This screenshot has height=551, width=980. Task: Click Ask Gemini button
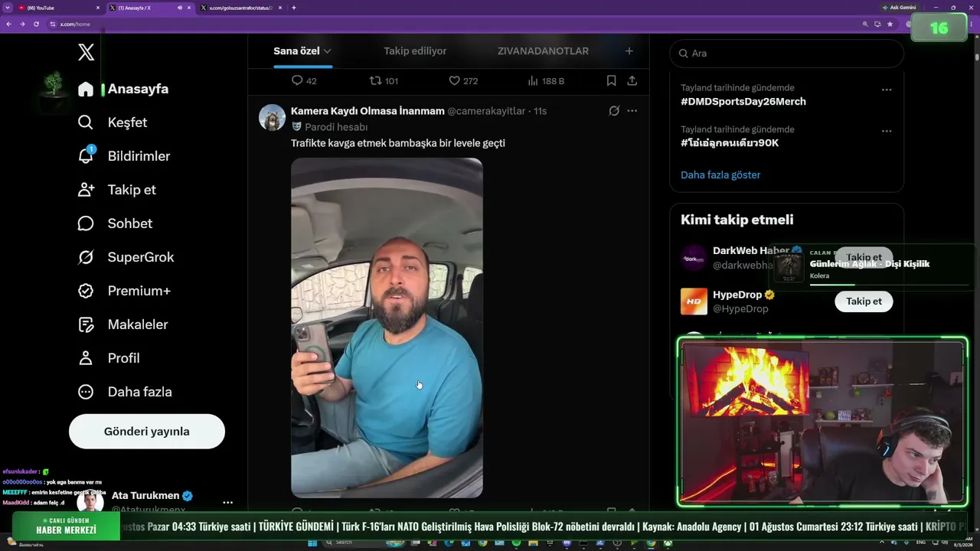pos(899,8)
